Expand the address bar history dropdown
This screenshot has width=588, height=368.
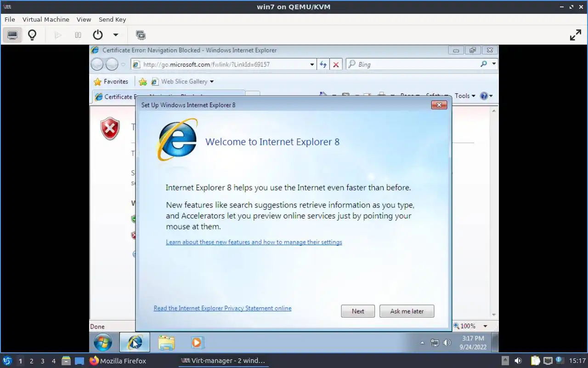(312, 64)
